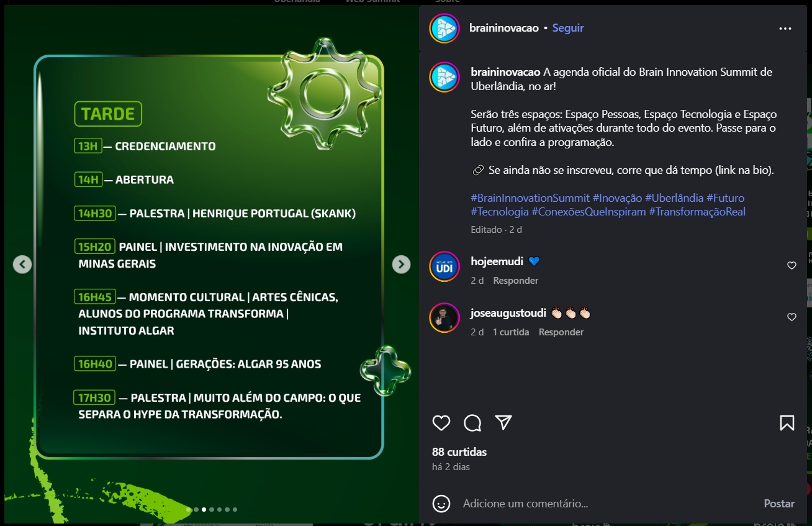This screenshot has height=526, width=812.
Task: Like the hojeemudi comment
Action: coord(792,266)
